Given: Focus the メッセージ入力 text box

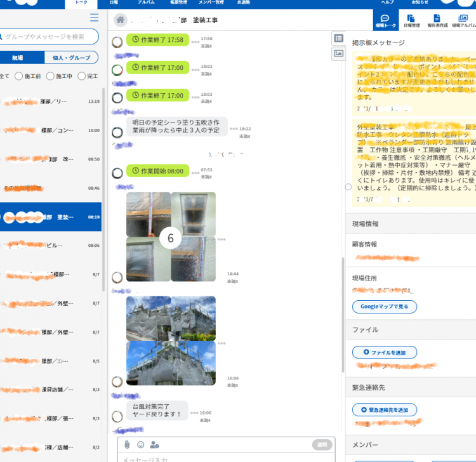Looking at the screenshot, I should 226,458.
